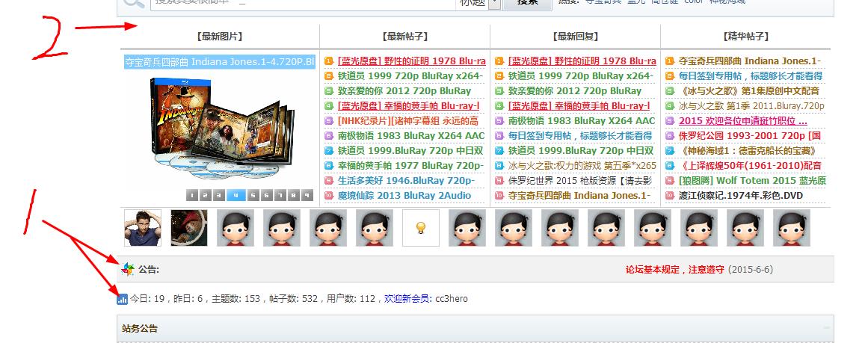Open 南极物语 1983 BluRay in 最新帖子
The width and height of the screenshot is (868, 343).
point(410,135)
